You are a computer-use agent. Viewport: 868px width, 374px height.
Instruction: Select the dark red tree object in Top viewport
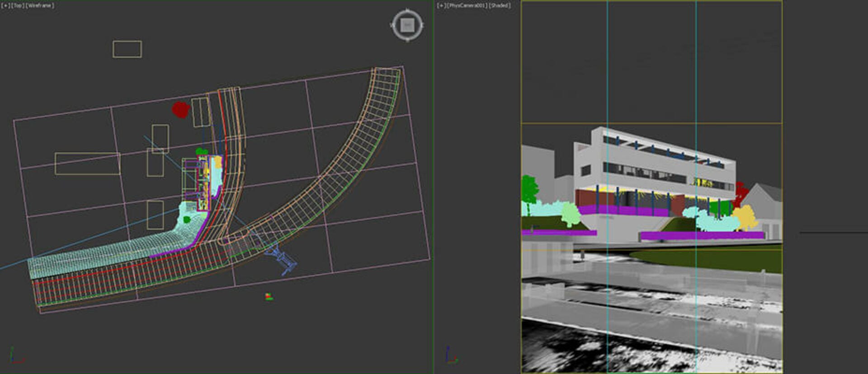click(x=180, y=109)
